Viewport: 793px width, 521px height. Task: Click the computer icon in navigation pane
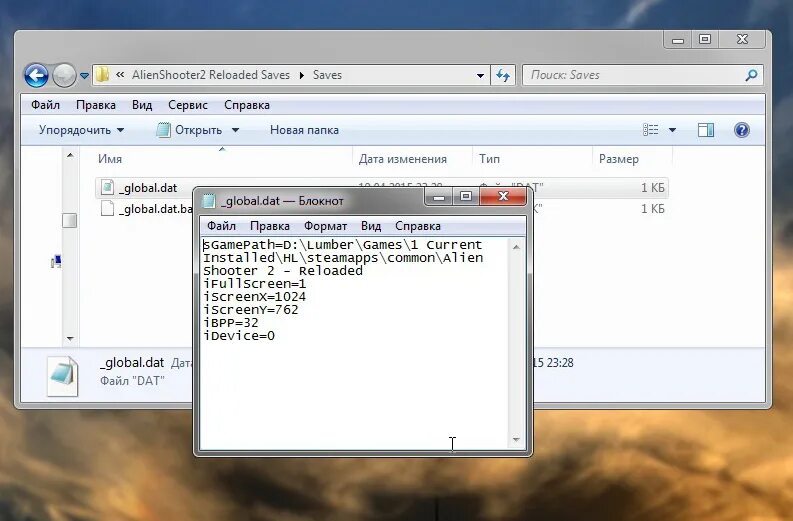tap(56, 262)
